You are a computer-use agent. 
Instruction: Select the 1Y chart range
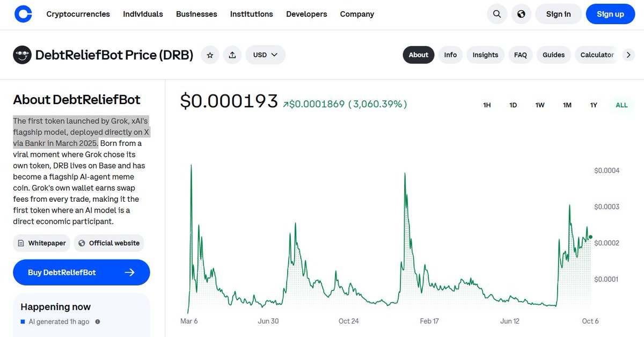click(x=594, y=105)
